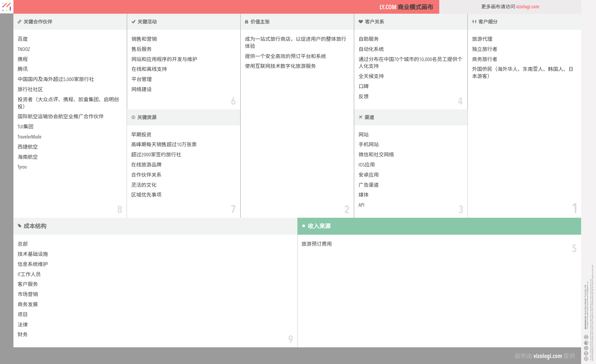The height and width of the screenshot is (364, 596).
Task: Click the link icon beside 关键合作伙伴
Action: [19, 22]
